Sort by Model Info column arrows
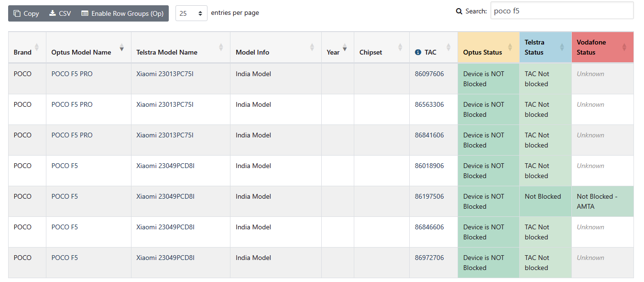Screen dimensions: 644x282 [312, 47]
